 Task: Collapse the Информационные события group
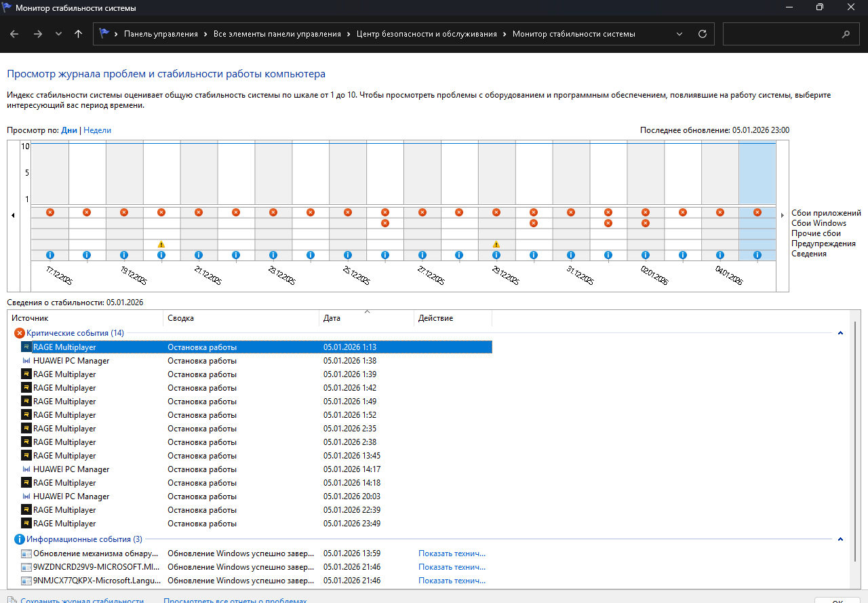coord(840,539)
